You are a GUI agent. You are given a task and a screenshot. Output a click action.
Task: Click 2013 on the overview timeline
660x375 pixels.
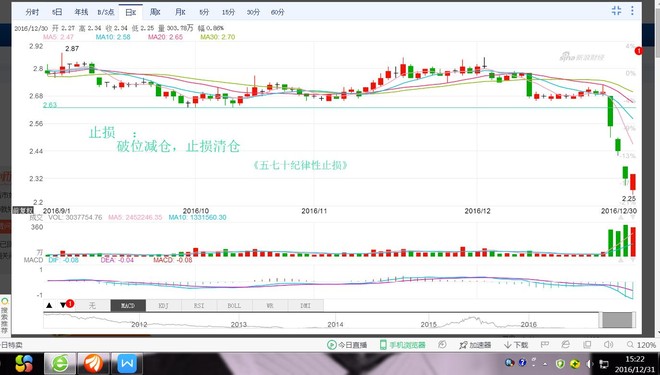click(x=239, y=324)
